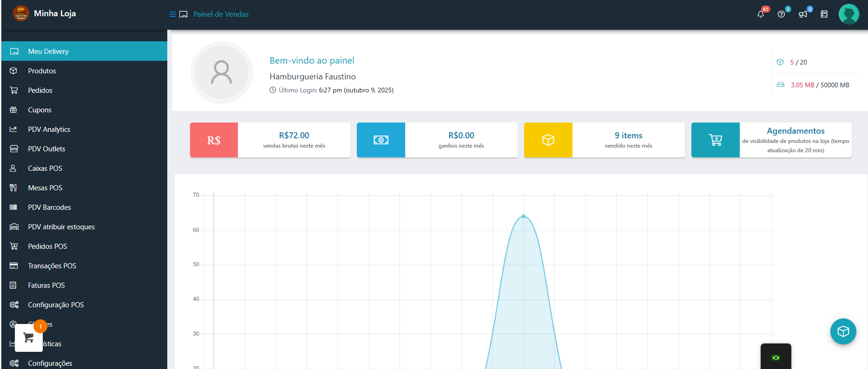Open the Brazil flag language selector
868x369 pixels.
[776, 357]
